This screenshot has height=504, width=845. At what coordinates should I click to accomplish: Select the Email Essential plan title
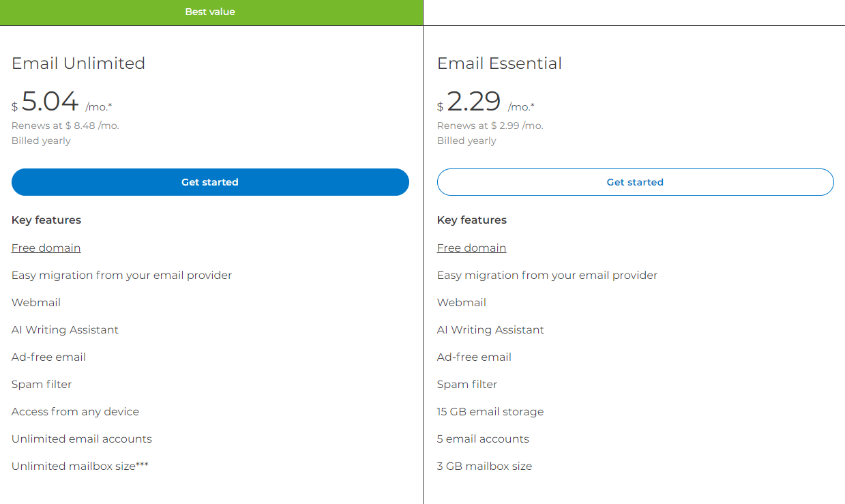499,63
